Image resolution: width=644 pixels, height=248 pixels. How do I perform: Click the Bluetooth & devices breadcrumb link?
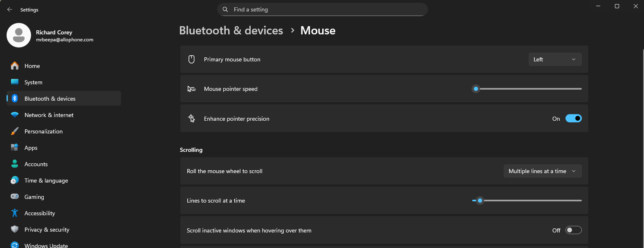point(231,30)
